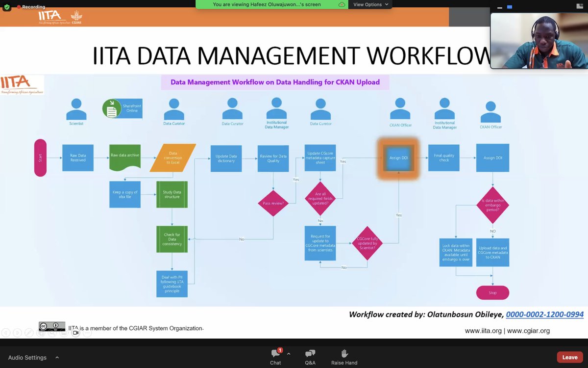This screenshot has width=588, height=368.
Task: Click the speaker's video thumbnail
Action: tap(539, 41)
